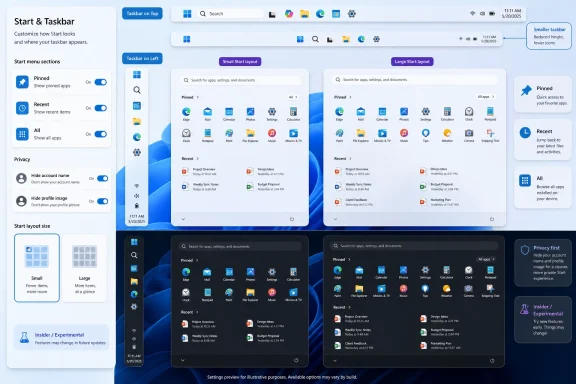The image size is (576, 384).
Task: Open Mail in the light small Start menu
Action: [208, 114]
